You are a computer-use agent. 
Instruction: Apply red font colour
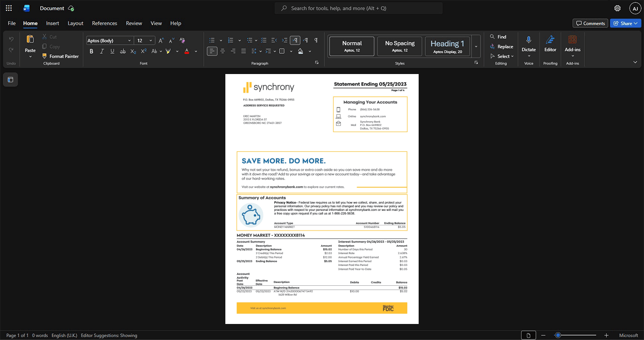click(x=187, y=51)
